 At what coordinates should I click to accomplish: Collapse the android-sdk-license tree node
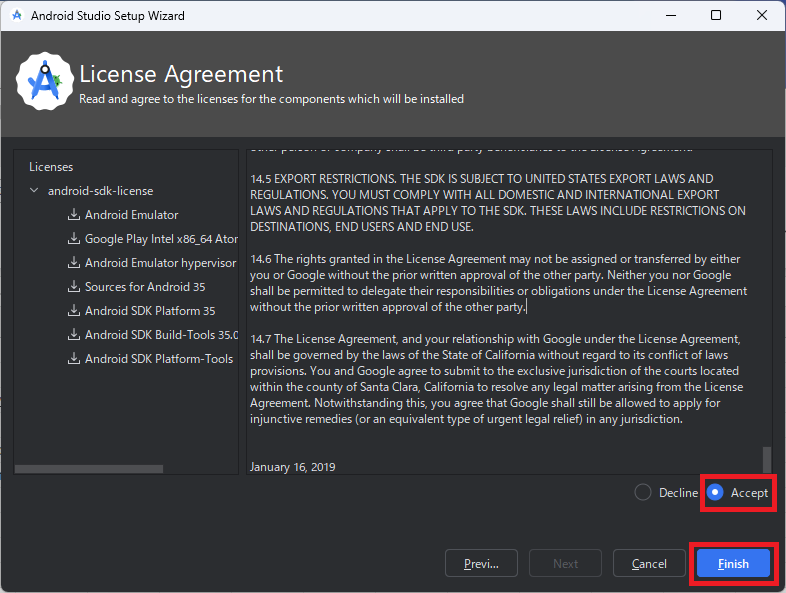coord(35,191)
